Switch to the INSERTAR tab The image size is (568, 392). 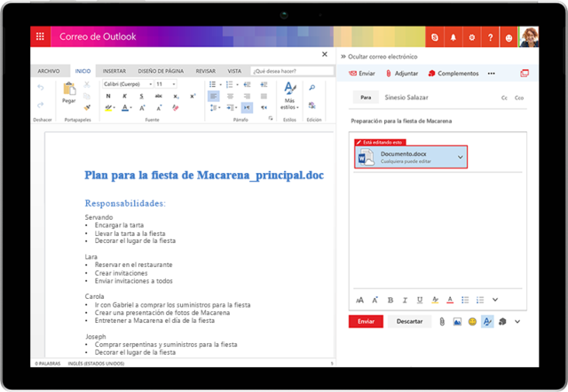click(114, 71)
